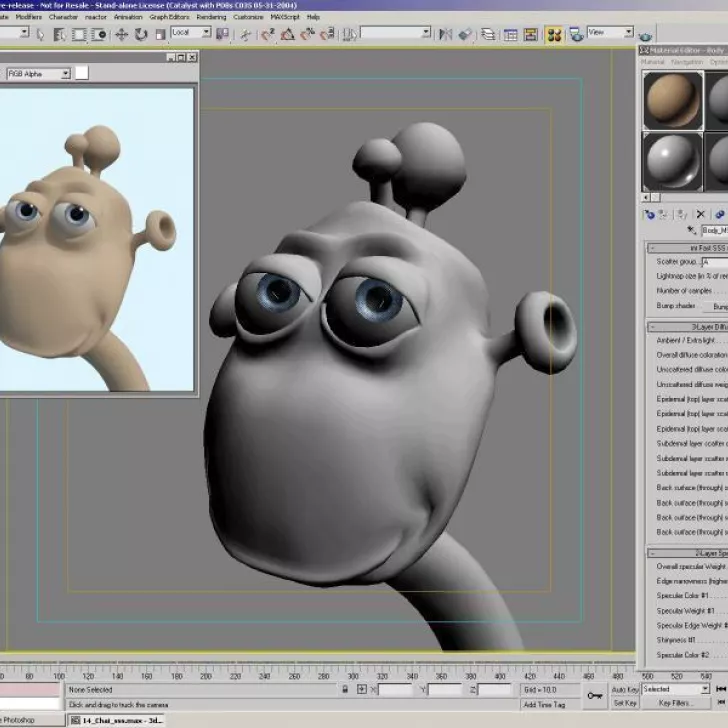Select the Move tool in main toolbar
This screenshot has width=728, height=728.
pos(122,34)
